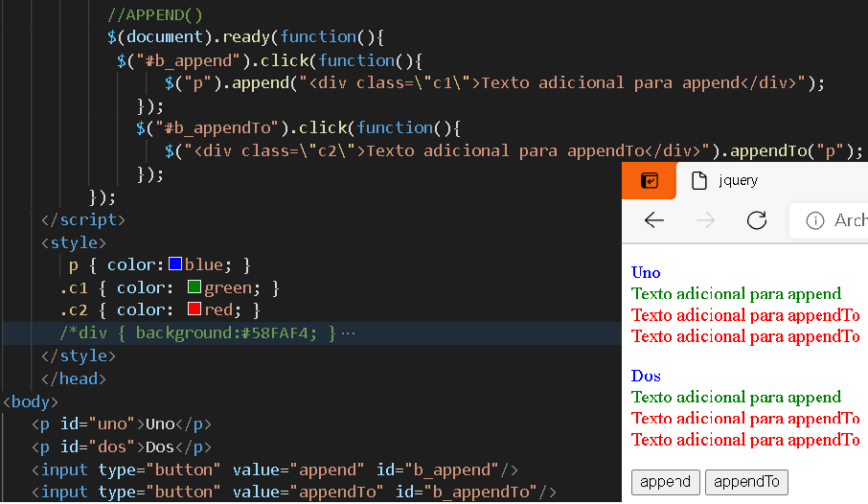Click the browser address bar
Viewport: 868px width, 504px height.
(x=829, y=220)
